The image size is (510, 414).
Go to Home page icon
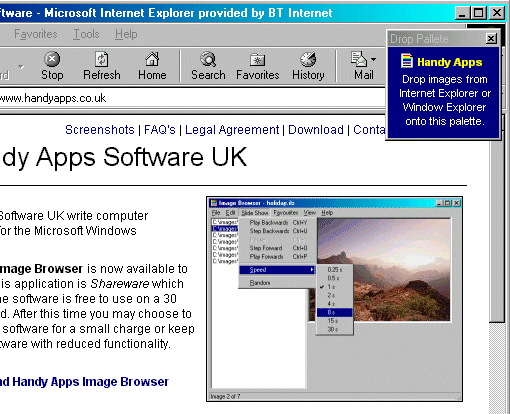point(152,60)
